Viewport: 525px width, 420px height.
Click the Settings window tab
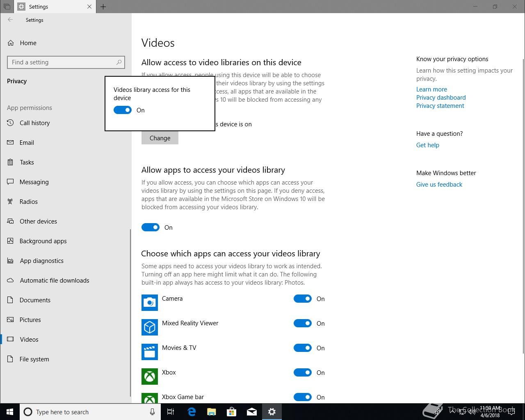click(x=55, y=7)
